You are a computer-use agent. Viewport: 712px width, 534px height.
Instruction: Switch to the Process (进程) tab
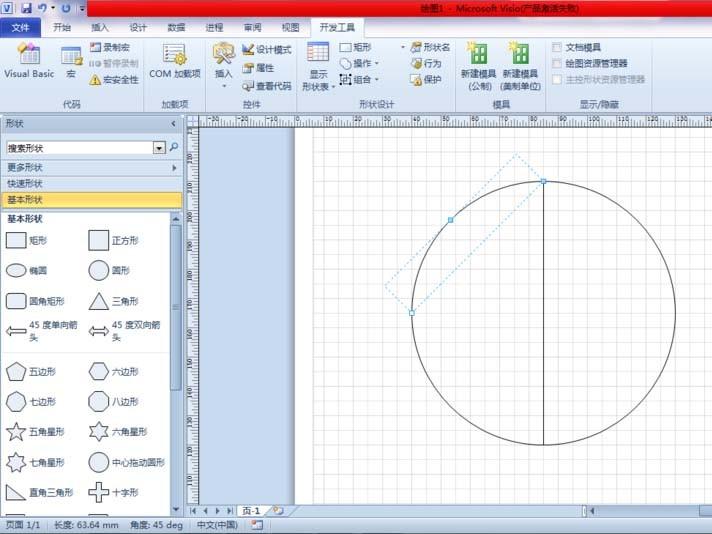point(214,28)
